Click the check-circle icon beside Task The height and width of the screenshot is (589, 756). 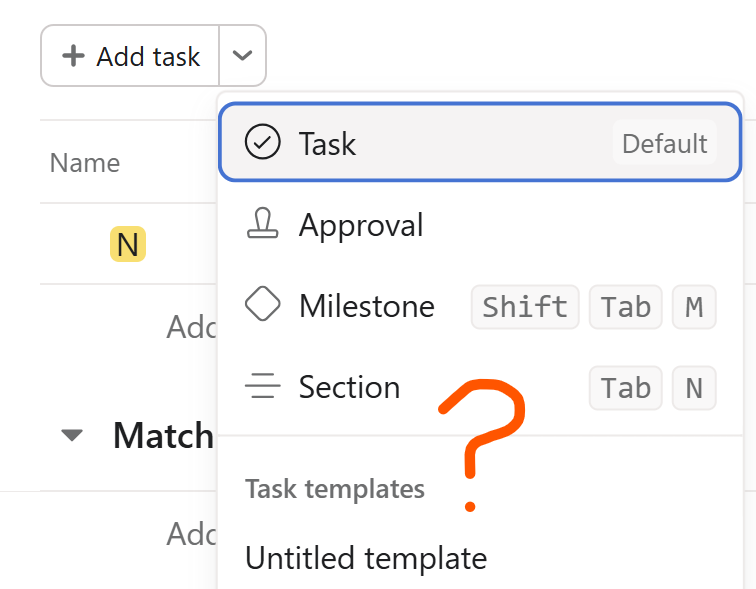point(262,142)
